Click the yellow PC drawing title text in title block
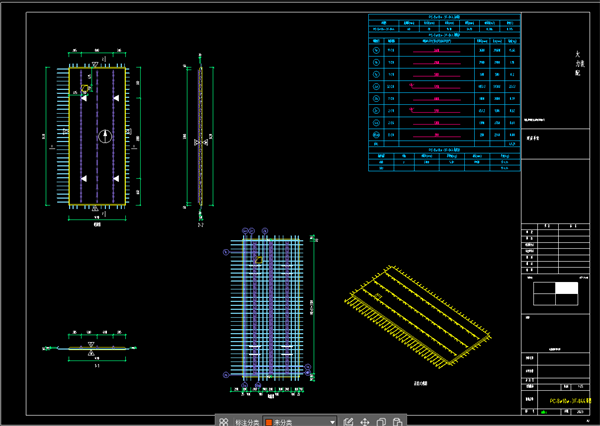The width and height of the screenshot is (600, 426). [570, 401]
